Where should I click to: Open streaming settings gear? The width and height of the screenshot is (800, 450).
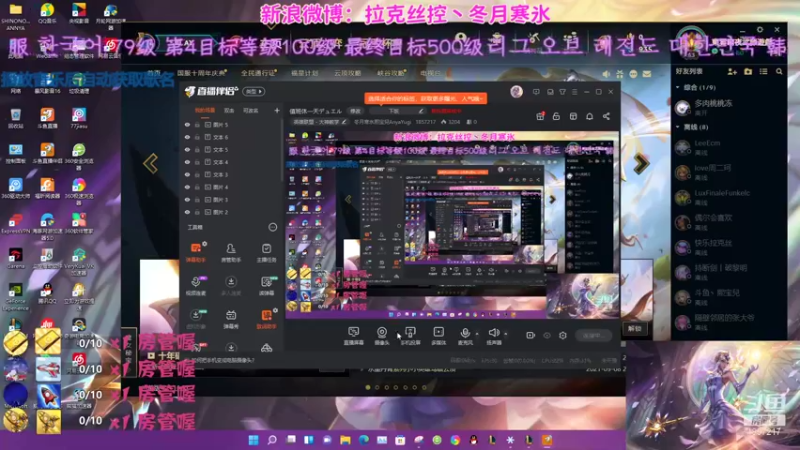click(x=563, y=335)
